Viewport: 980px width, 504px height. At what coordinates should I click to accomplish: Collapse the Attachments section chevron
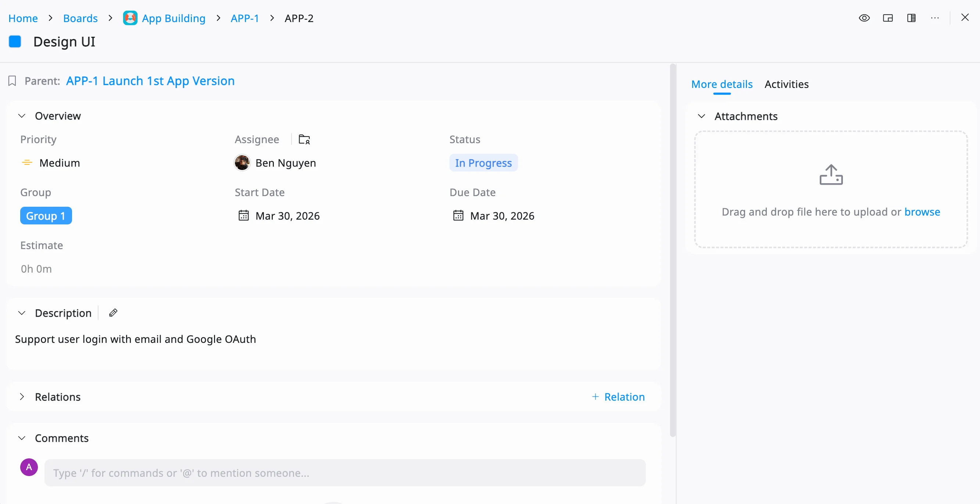click(701, 116)
